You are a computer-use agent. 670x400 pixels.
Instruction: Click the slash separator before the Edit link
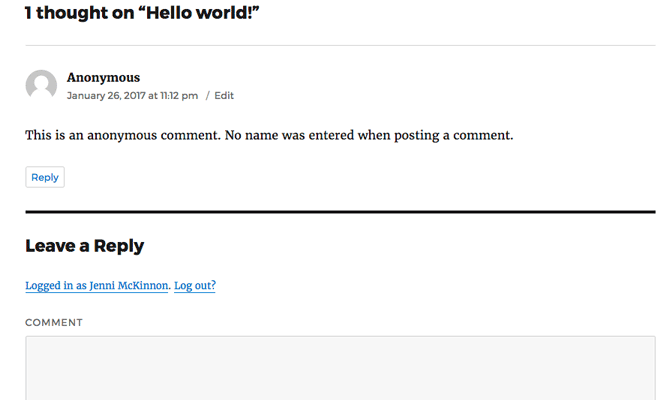[208, 96]
